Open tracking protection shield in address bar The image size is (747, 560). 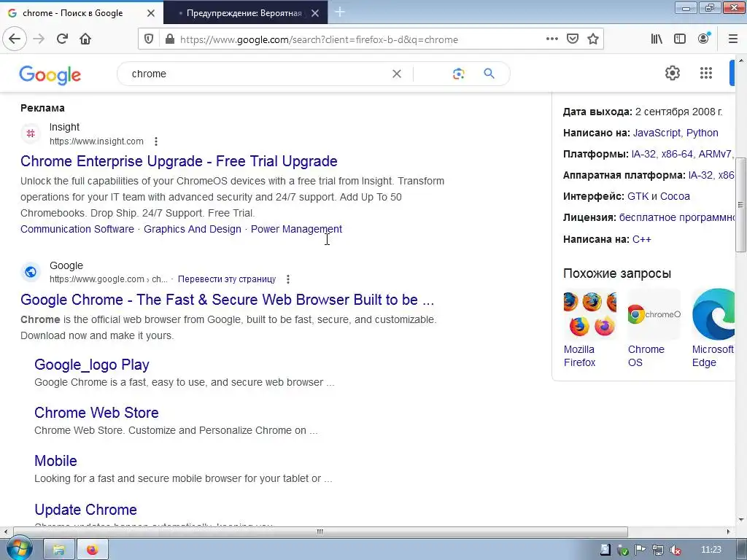pos(149,39)
